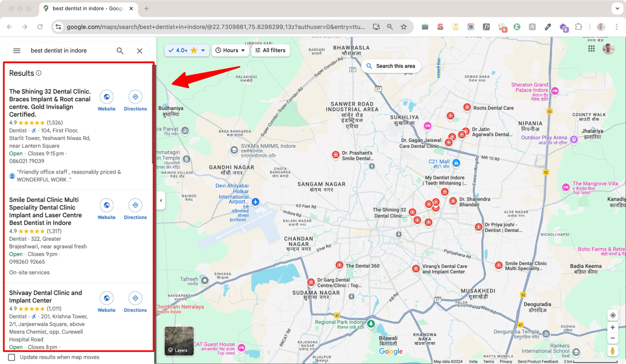Get Directions to Smile Dental Clinic Multi Speciality
The width and height of the screenshot is (626, 364).
[x=135, y=209]
